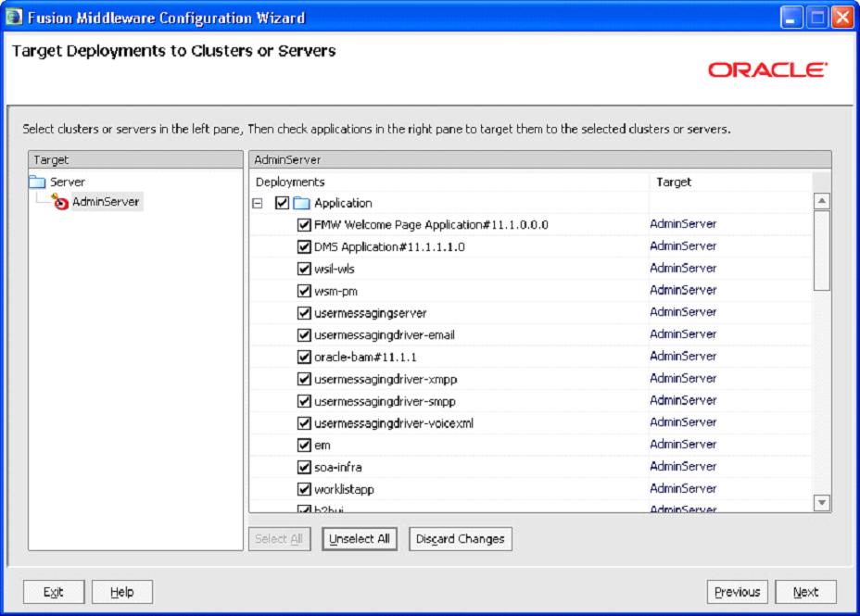The image size is (860, 616).
Task: Click the Server folder icon in Target pane
Action: point(37,182)
